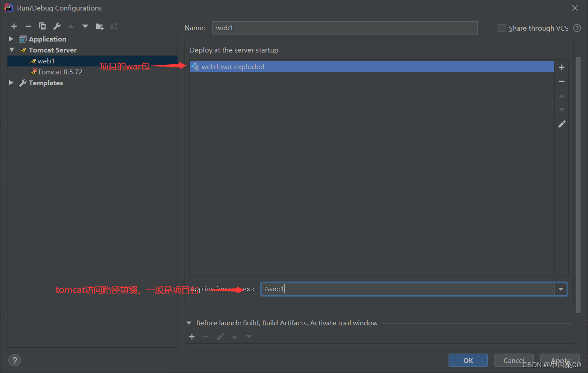Cancel the Run/Debug Configurations dialog
The height and width of the screenshot is (373, 588).
pos(514,360)
